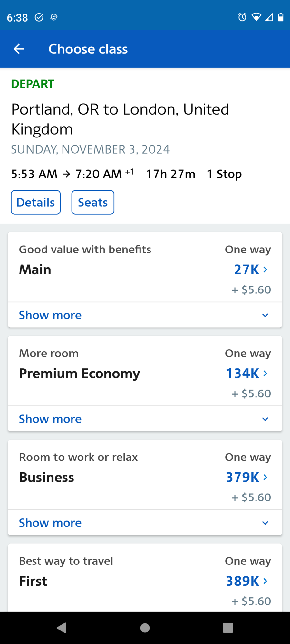Pick First class 389K fare
290x644 pixels.
pos(247,581)
